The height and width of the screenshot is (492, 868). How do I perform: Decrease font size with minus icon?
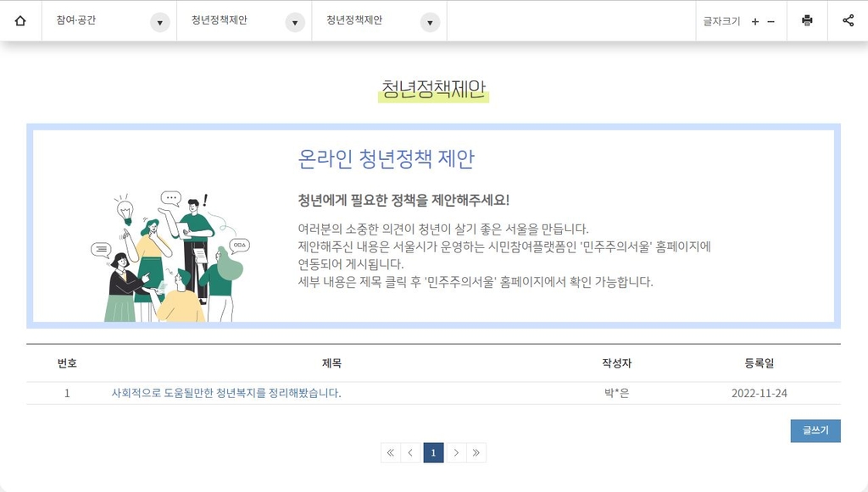771,22
